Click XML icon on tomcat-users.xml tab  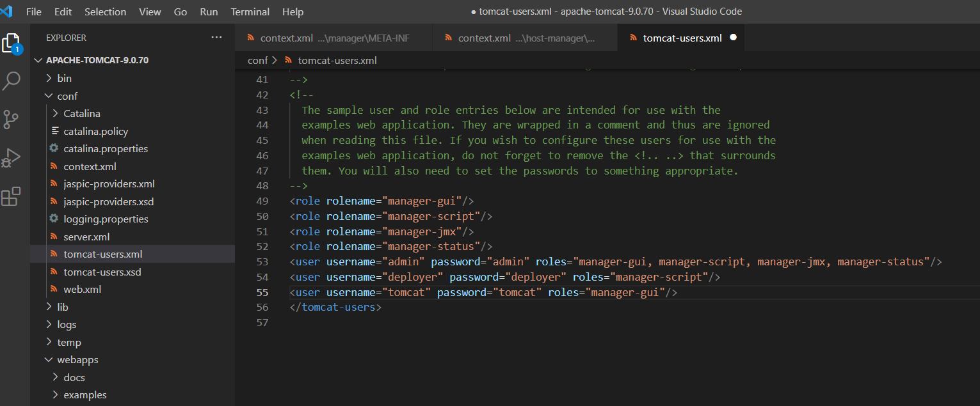point(634,38)
